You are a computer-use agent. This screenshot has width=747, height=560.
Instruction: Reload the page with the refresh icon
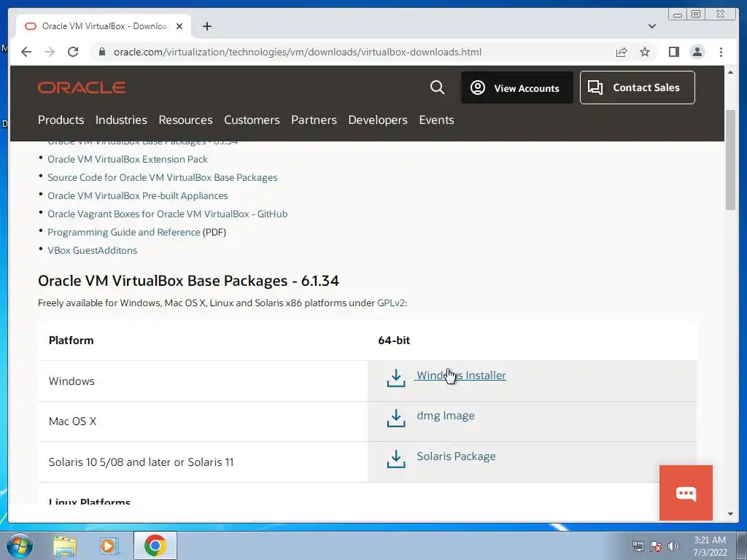(x=73, y=52)
